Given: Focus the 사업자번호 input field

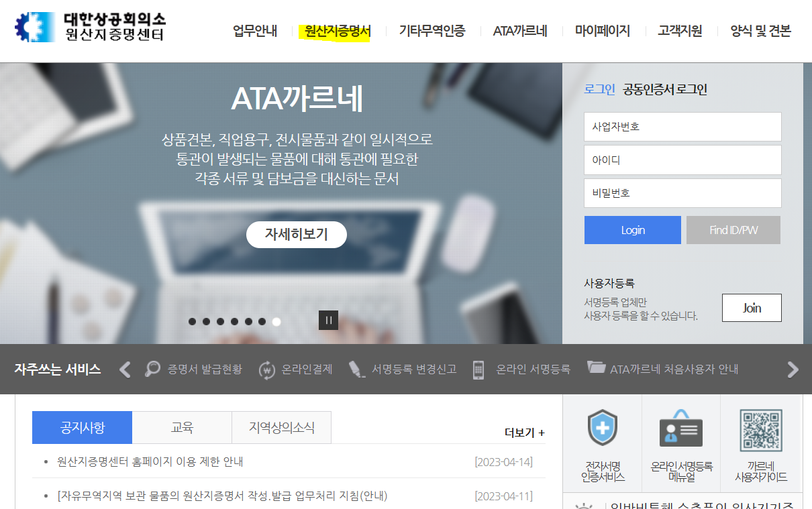Looking at the screenshot, I should pyautogui.click(x=682, y=126).
